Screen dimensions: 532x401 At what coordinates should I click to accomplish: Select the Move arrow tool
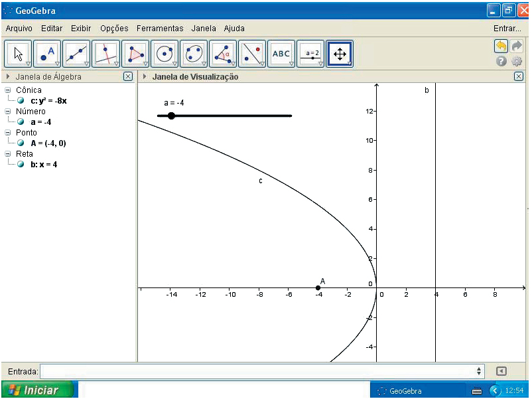point(19,54)
